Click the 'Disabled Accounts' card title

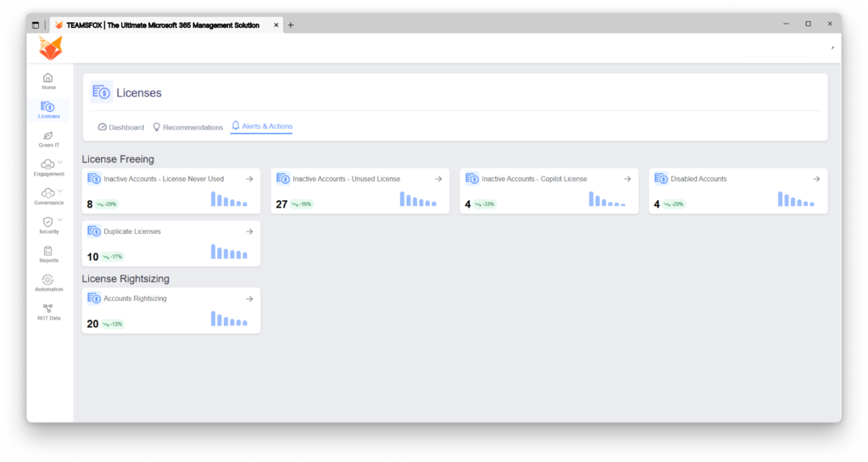coord(698,179)
